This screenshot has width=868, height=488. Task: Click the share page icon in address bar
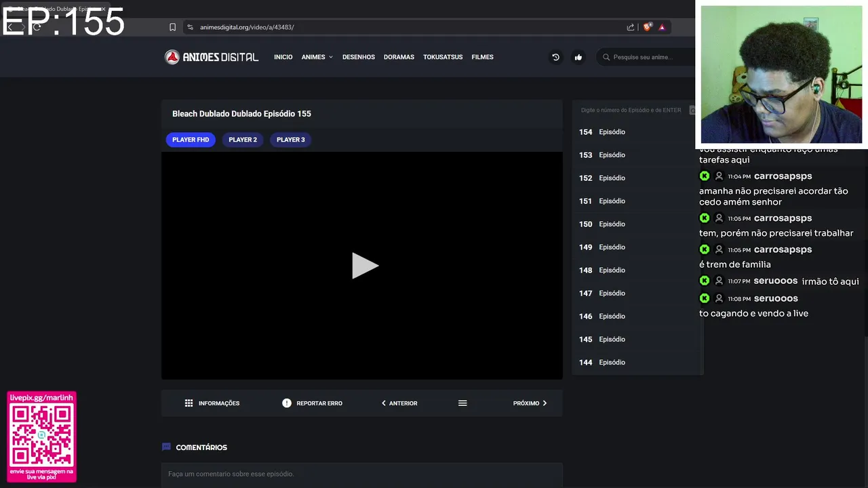[631, 27]
